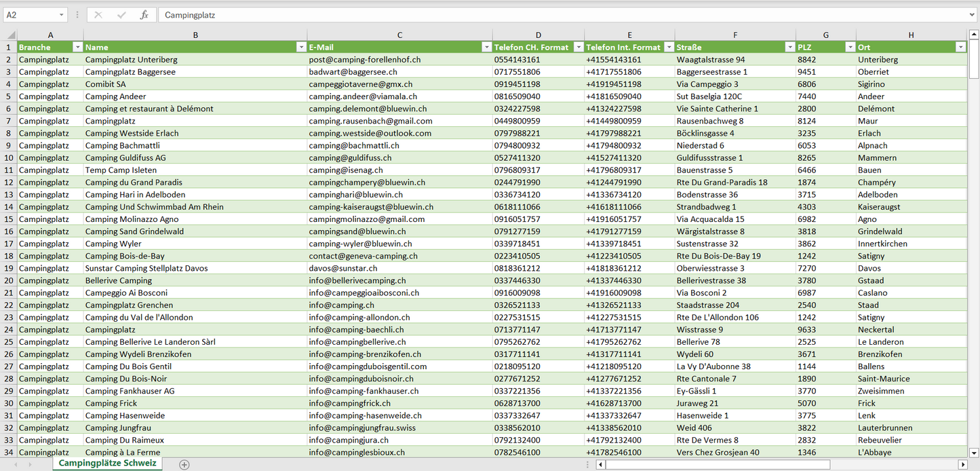Screen dimensions: 980x471
Task: Open the E-Mail column filter dropdown
Action: (x=486, y=47)
